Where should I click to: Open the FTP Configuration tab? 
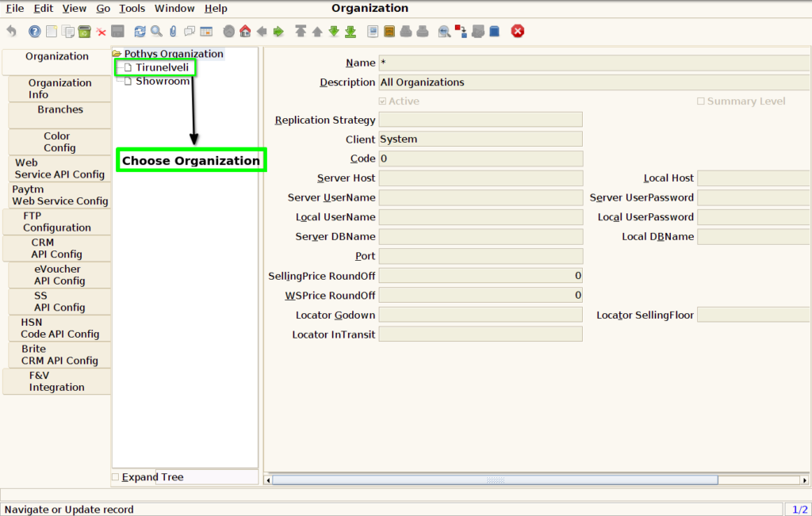pos(57,221)
